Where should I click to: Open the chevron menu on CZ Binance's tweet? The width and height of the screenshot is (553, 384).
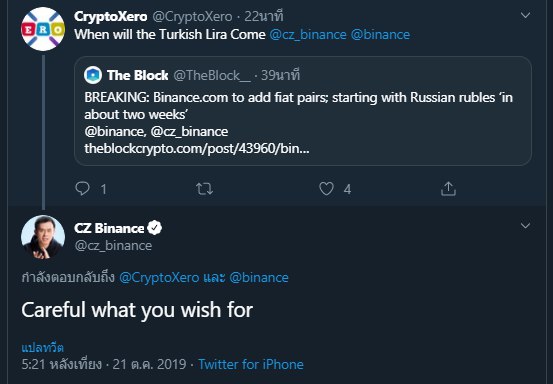pyautogui.click(x=525, y=225)
